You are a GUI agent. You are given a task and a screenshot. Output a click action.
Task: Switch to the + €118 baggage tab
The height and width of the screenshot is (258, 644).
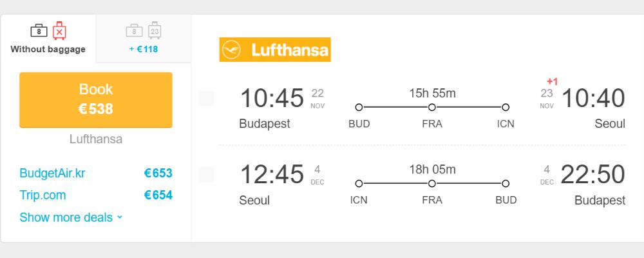pos(144,39)
